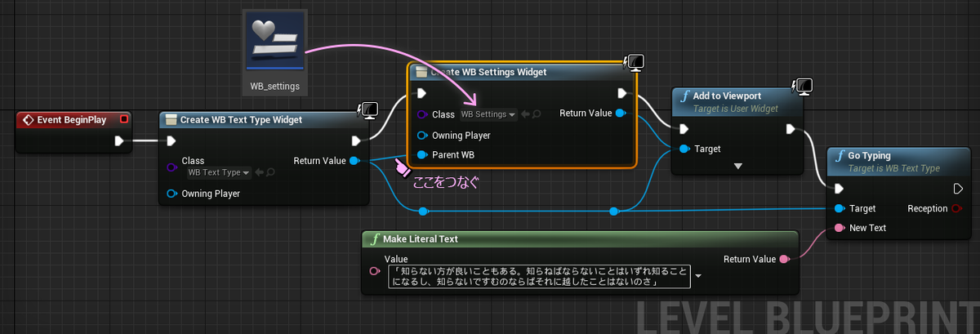Click the Target pin on Add to Viewport
Viewport: 980px width, 334px height.
tap(683, 149)
